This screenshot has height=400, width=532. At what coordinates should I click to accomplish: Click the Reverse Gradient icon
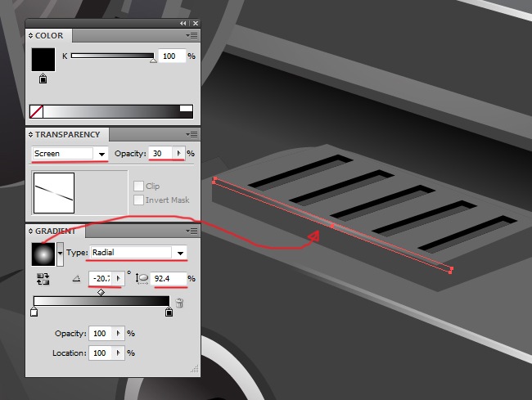[43, 279]
